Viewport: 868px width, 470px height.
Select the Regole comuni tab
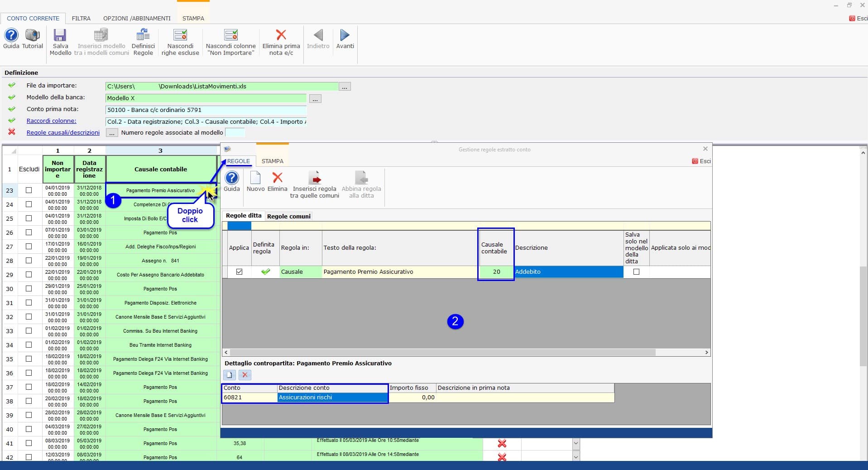pyautogui.click(x=288, y=216)
